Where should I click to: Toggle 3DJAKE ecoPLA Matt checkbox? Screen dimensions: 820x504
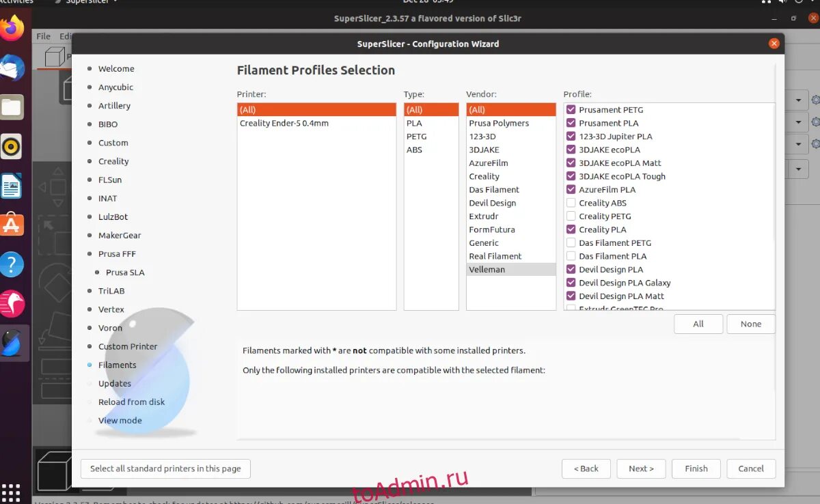click(x=571, y=163)
